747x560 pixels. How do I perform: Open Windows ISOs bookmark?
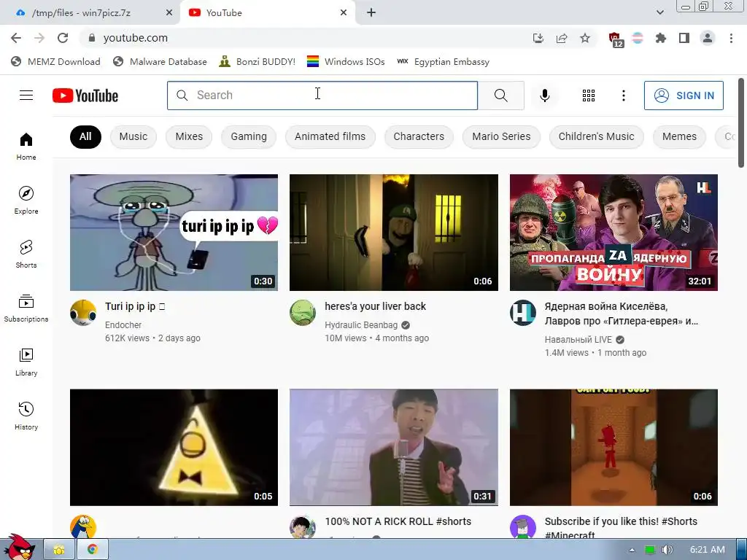(x=346, y=61)
